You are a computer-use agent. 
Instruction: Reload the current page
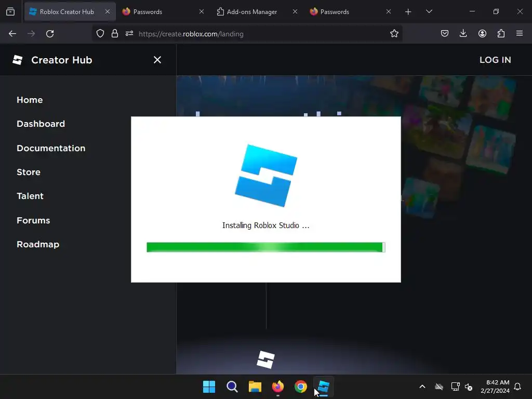click(50, 34)
